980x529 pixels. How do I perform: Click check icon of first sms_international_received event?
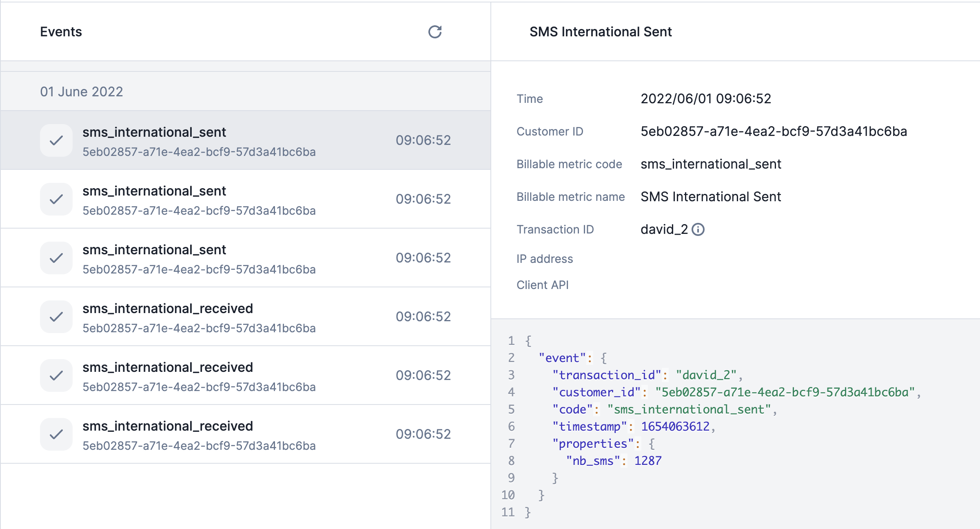click(56, 317)
